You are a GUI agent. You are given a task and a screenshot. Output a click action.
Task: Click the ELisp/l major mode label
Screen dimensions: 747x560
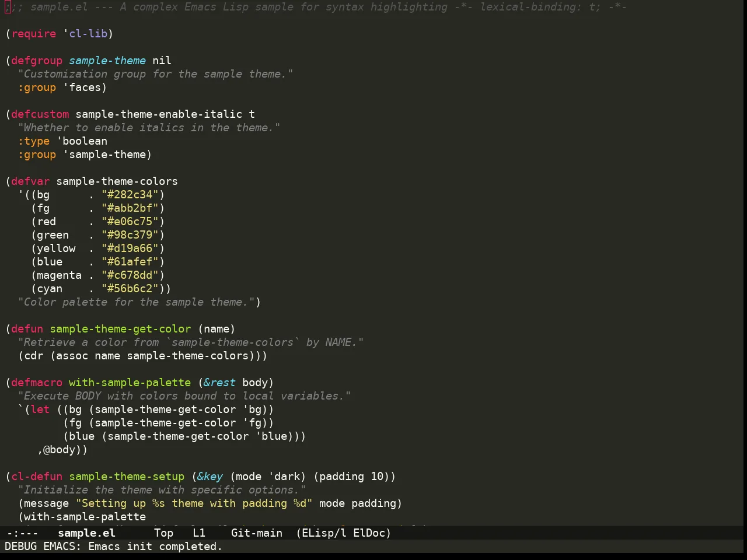coord(321,533)
